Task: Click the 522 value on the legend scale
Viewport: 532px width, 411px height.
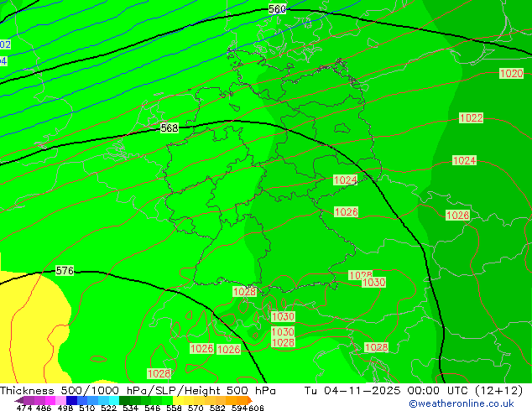Action: point(108,408)
